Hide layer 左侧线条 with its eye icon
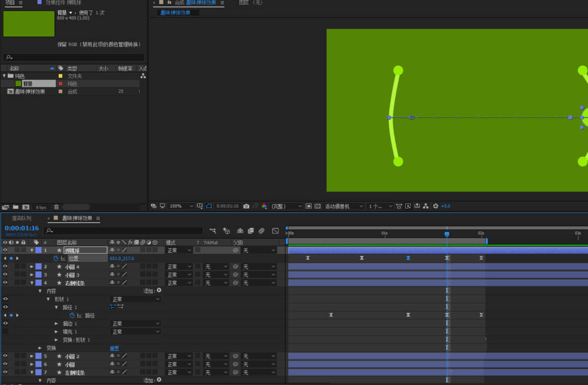 pos(5,372)
